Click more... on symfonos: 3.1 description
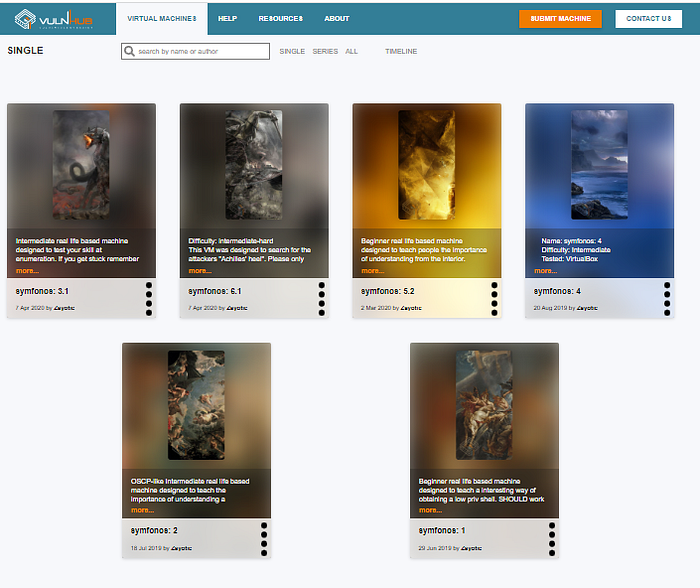This screenshot has width=700, height=588. click(27, 271)
